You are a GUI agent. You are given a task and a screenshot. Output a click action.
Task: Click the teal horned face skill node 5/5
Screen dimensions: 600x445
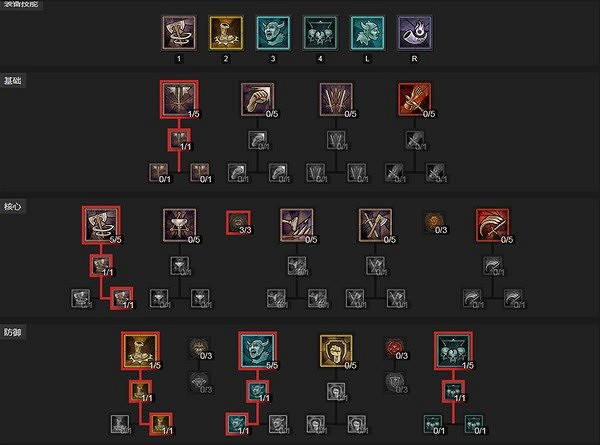click(258, 351)
